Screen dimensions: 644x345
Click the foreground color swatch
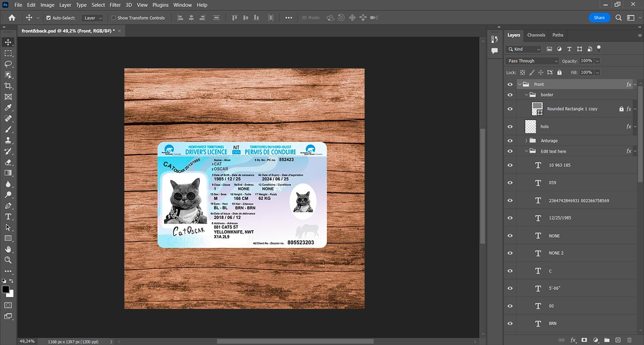(5, 289)
